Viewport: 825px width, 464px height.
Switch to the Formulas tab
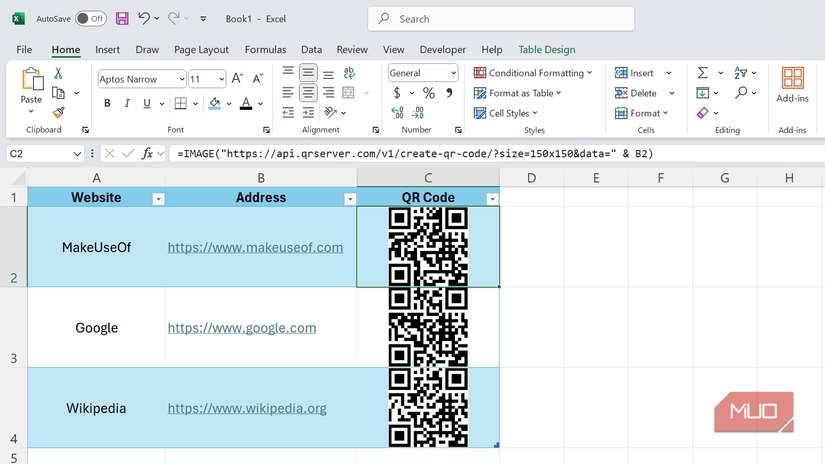click(x=265, y=49)
